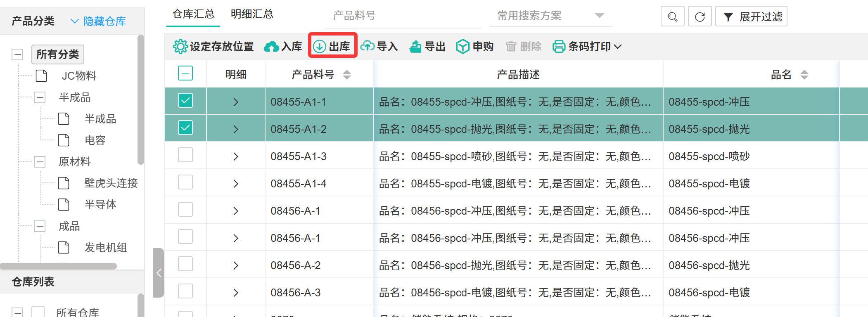Click the search magnifier button

pos(672,17)
